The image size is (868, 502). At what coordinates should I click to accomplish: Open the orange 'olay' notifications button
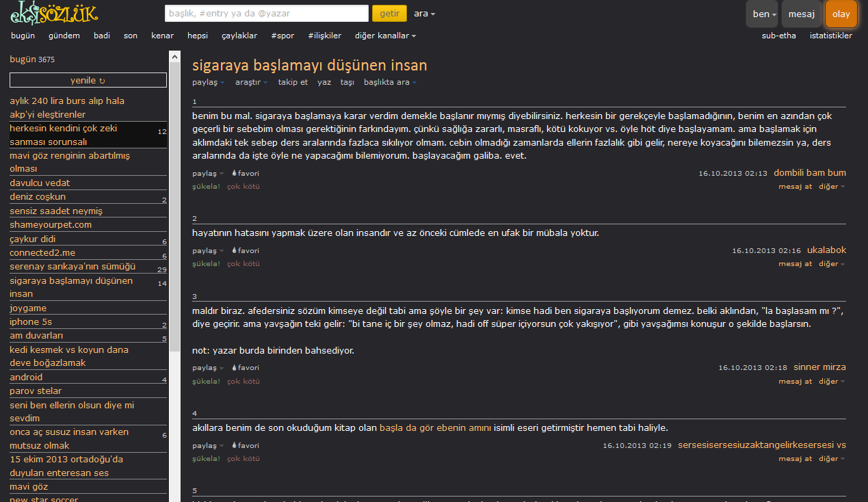pyautogui.click(x=841, y=14)
